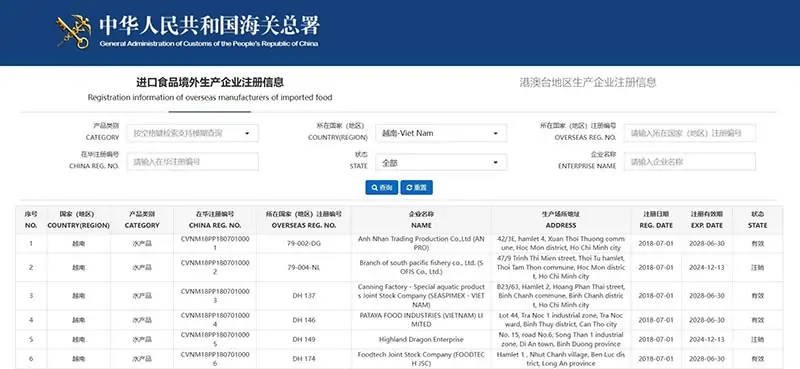800x369 pixels.
Task: Click the NAME column header
Action: [x=421, y=220]
